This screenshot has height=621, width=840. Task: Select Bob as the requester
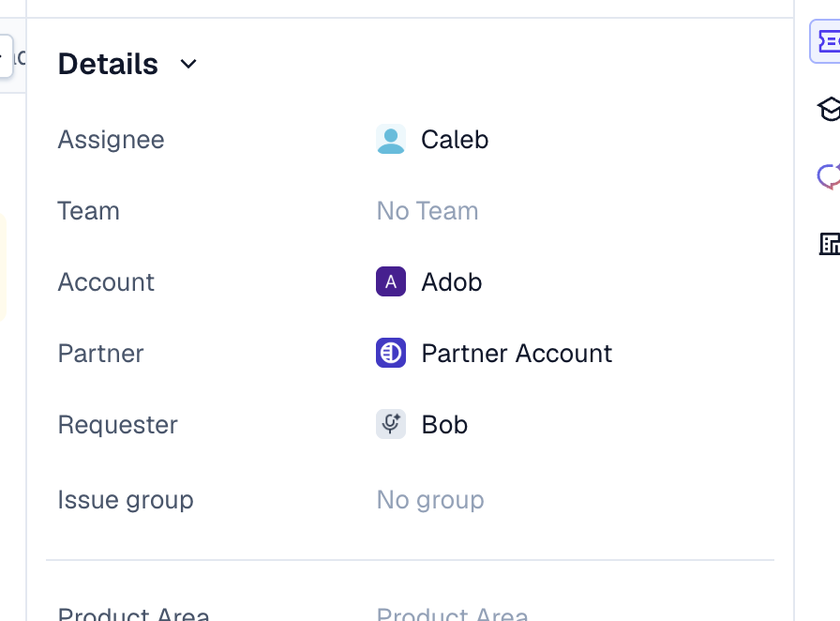coord(443,424)
